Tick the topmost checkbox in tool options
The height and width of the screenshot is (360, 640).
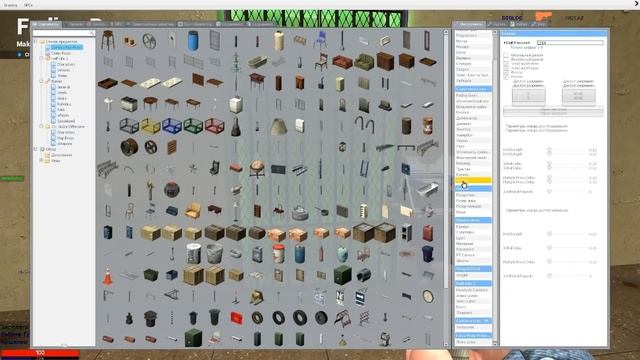coord(506,55)
